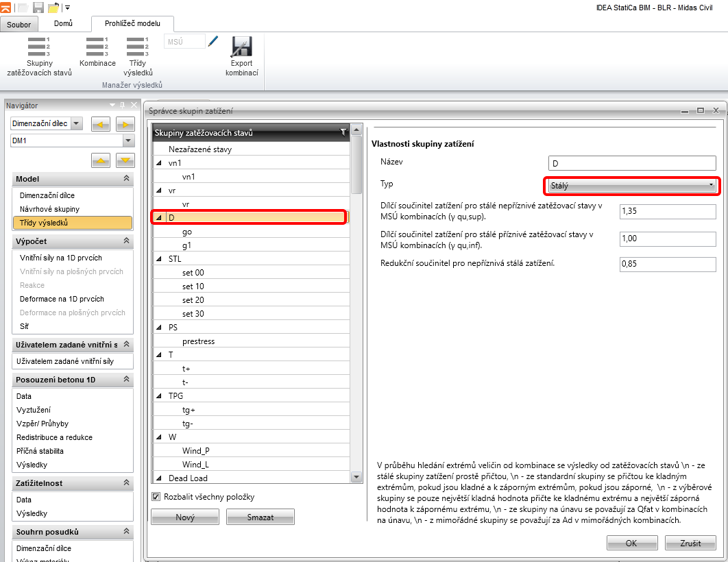Click filter icon in Skupiny zatěžovacích stavů header

(x=343, y=133)
